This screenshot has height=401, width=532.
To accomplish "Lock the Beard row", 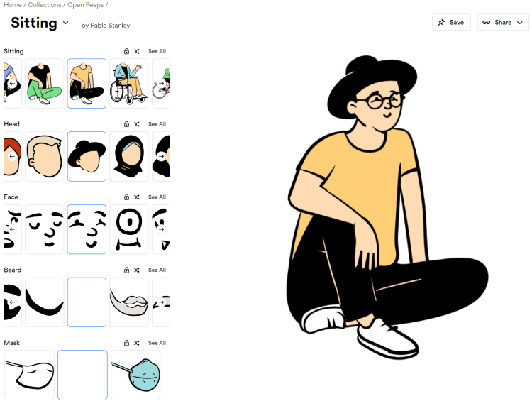I will point(126,270).
